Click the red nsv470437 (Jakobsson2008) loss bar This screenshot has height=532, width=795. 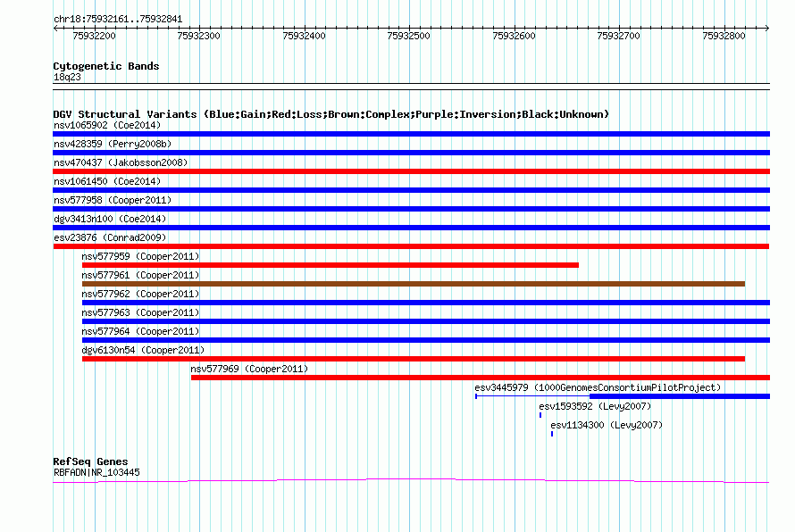click(411, 171)
